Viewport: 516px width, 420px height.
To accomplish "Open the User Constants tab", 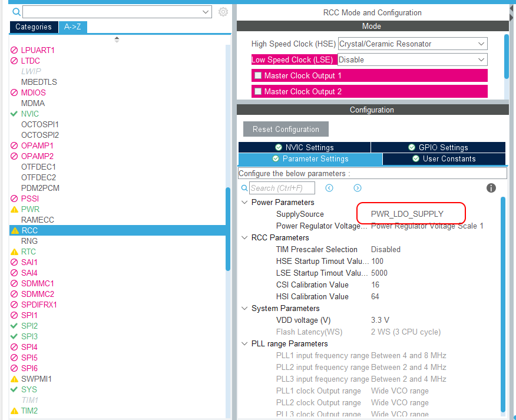I will (444, 159).
